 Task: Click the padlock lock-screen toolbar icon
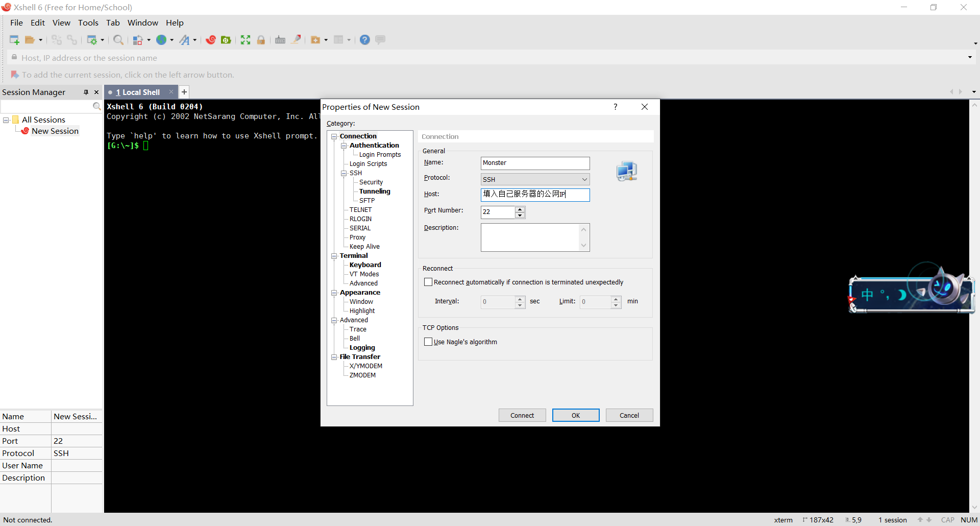(261, 40)
